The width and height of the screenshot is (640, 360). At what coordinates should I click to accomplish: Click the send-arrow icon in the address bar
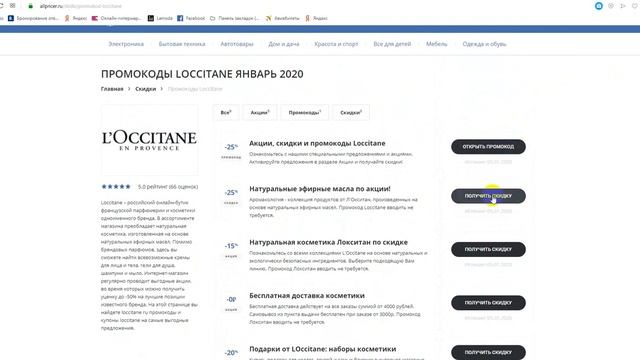623,6
